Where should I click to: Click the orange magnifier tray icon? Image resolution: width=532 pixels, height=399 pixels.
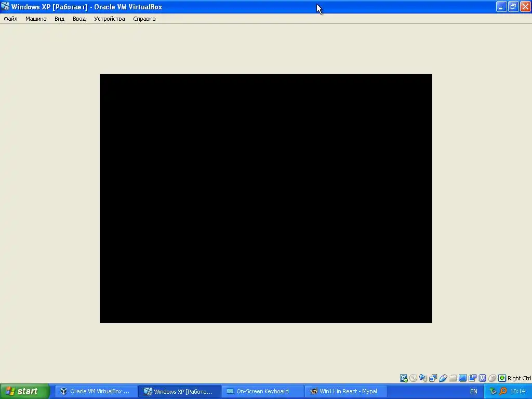coord(503,391)
